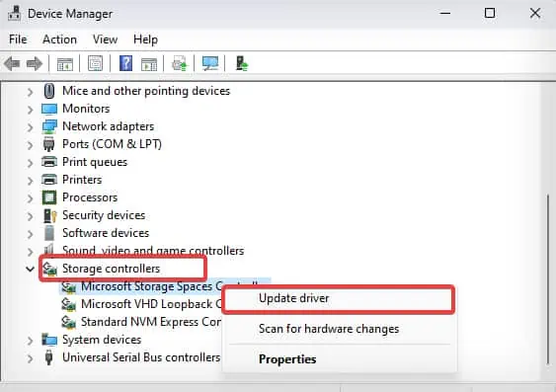
Task: Click the Properties sheet toolbar icon
Action: [95, 64]
